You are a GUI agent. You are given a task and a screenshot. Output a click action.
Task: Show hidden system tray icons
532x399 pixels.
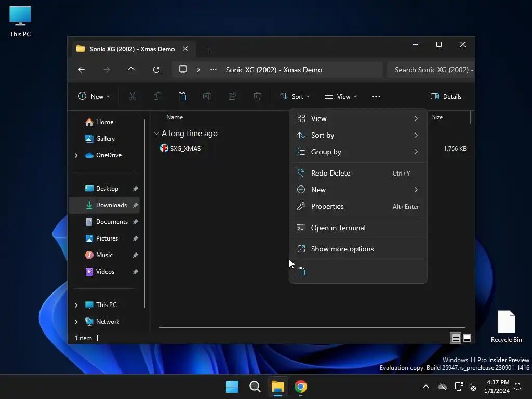(x=426, y=387)
